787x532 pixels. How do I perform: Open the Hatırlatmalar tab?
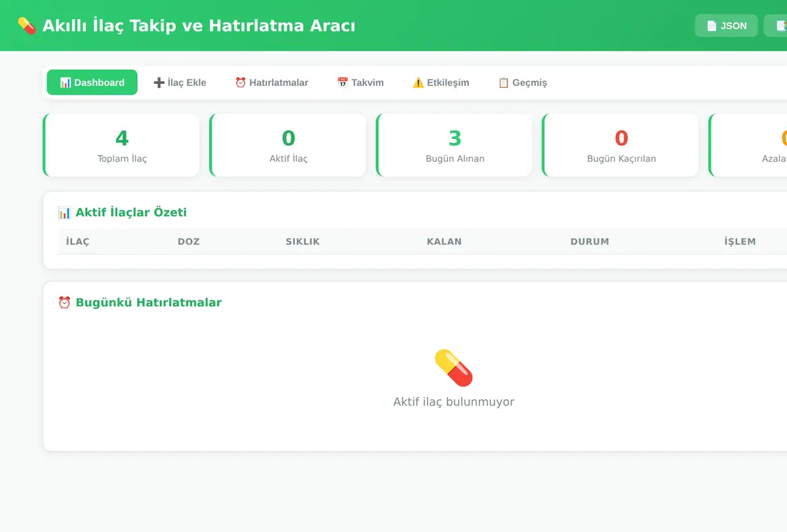pos(272,83)
